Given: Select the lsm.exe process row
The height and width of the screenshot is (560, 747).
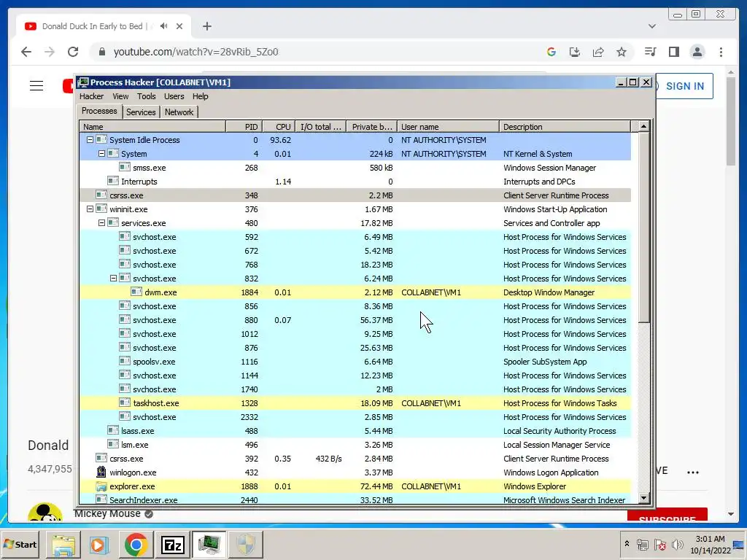Looking at the screenshot, I should tap(355, 445).
